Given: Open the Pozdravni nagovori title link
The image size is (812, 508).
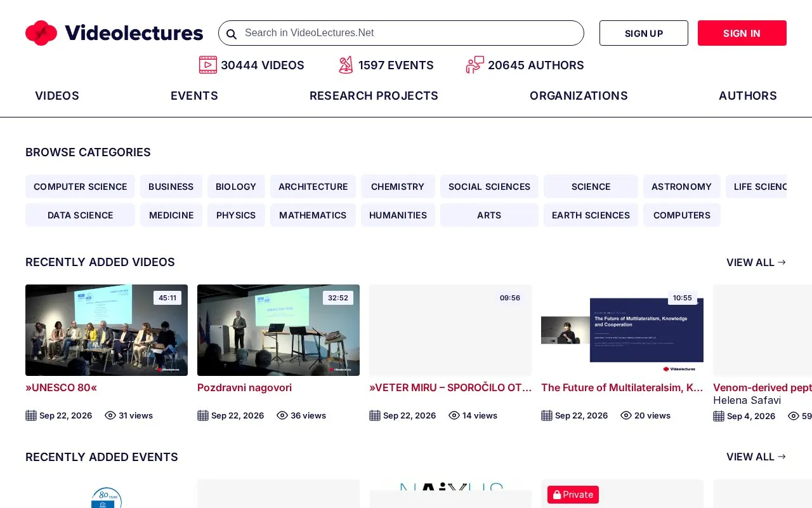Looking at the screenshot, I should click(244, 387).
